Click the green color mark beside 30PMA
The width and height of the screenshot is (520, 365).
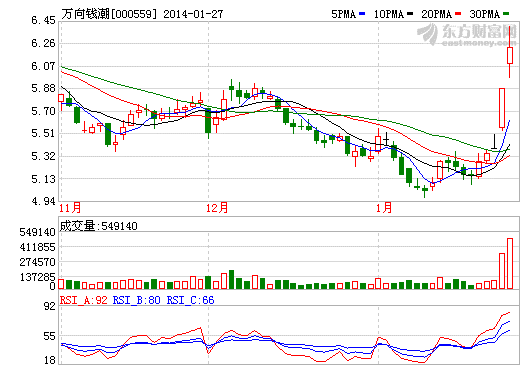[506, 14]
